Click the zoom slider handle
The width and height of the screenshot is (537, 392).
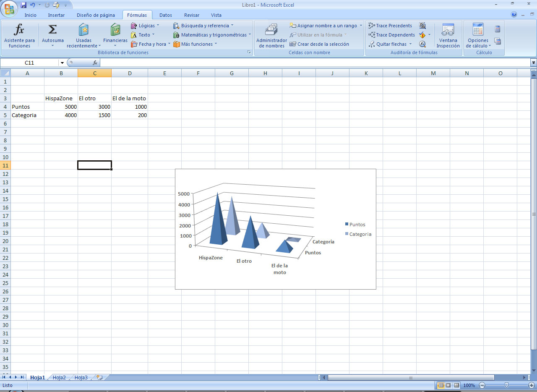tap(506, 385)
